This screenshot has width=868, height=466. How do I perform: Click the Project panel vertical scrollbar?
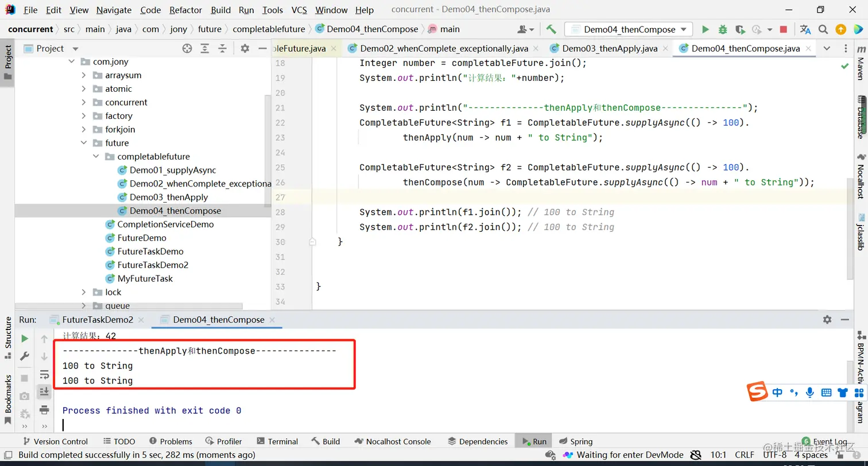[x=268, y=152]
